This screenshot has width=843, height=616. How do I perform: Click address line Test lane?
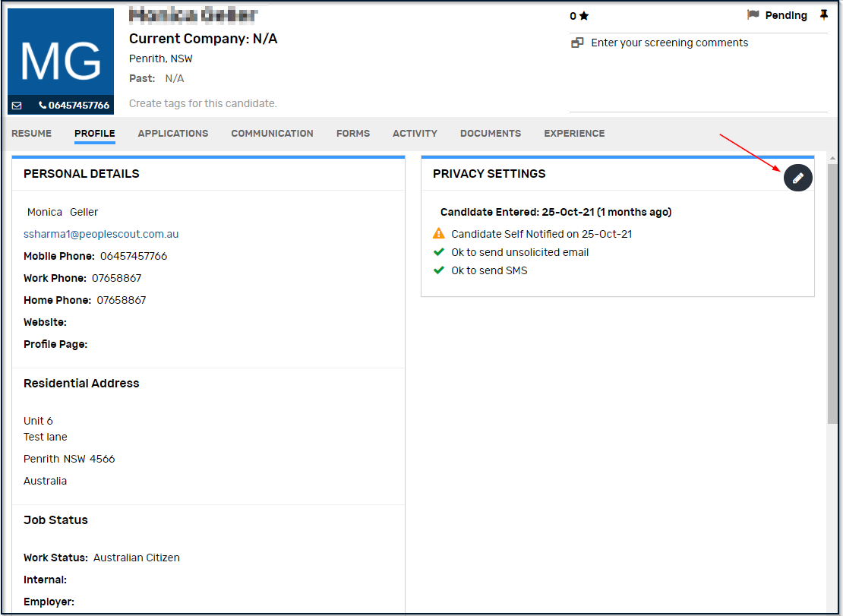point(45,437)
